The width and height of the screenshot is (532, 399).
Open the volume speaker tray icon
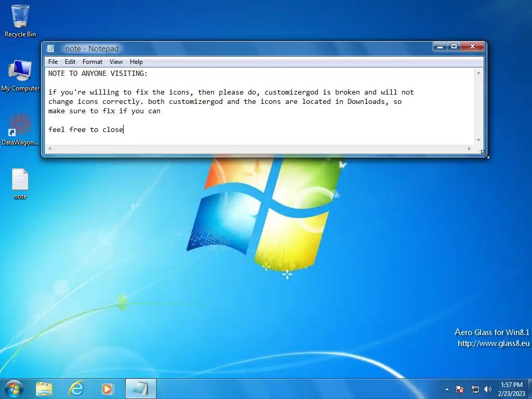487,389
